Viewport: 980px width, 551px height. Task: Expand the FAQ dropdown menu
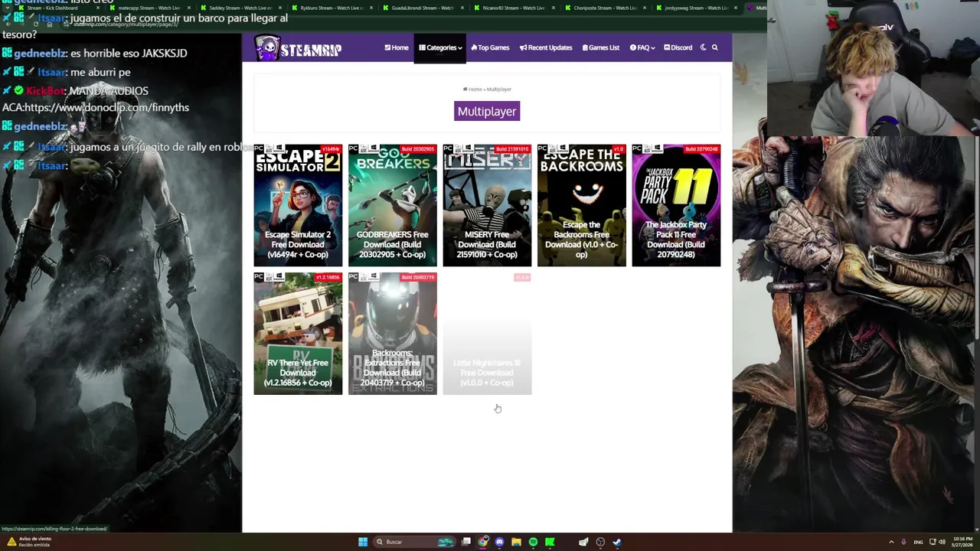642,47
